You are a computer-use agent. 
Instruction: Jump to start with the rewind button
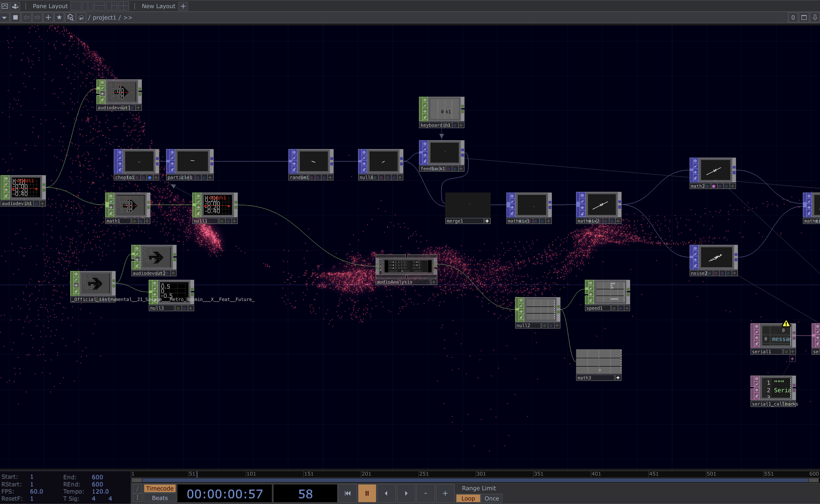pyautogui.click(x=347, y=493)
